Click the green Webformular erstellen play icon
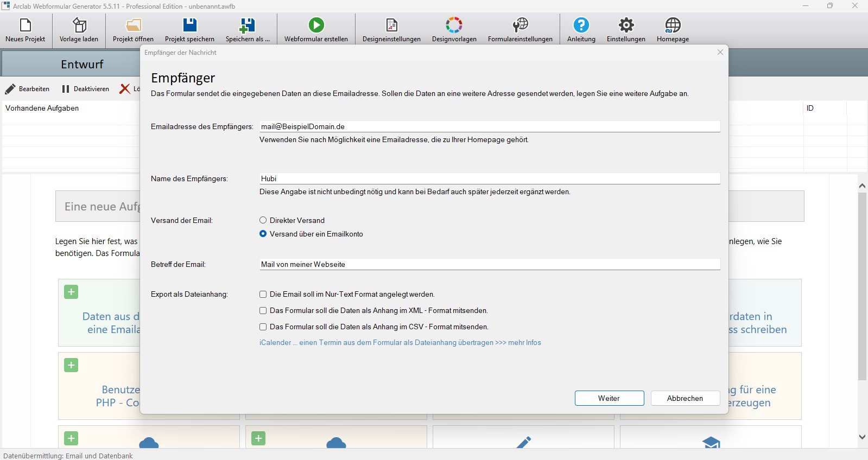Screen dimensions: 868x460 point(316,25)
